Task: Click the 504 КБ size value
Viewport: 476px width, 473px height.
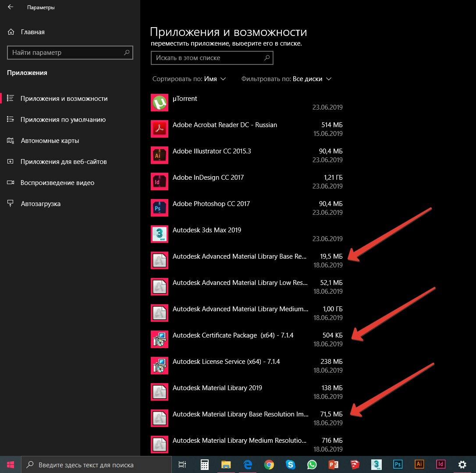Action: 332,335
